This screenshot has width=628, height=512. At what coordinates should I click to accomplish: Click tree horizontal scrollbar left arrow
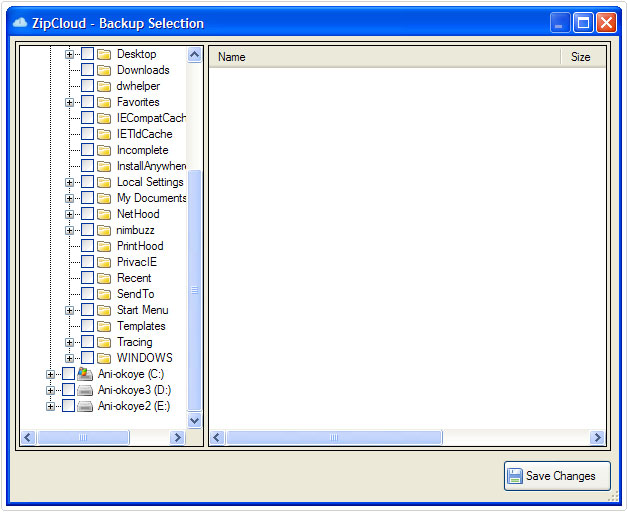[x=28, y=437]
